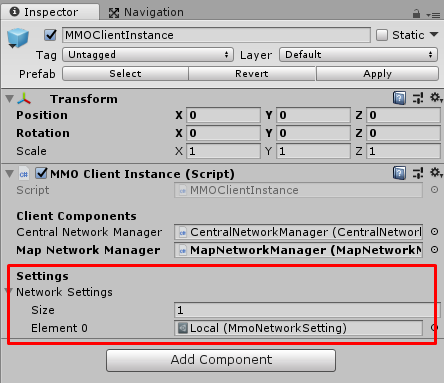Open the Untagged tag dropdown

148,55
